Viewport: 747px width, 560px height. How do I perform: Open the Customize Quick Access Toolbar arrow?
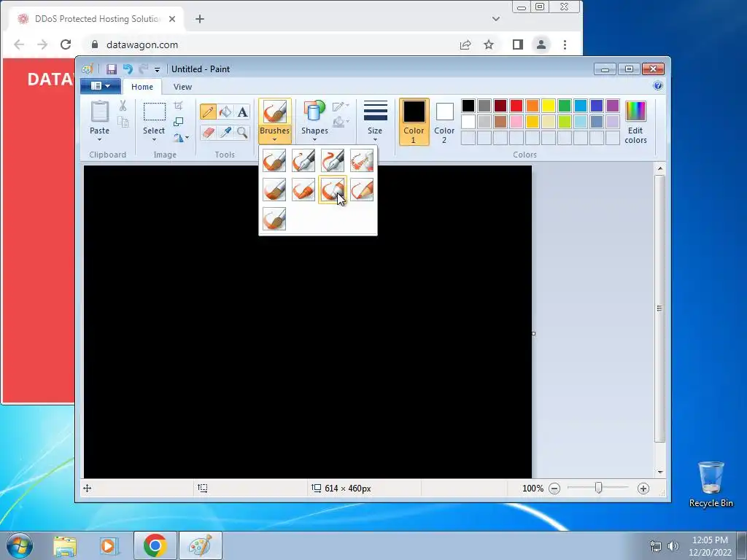click(x=158, y=69)
